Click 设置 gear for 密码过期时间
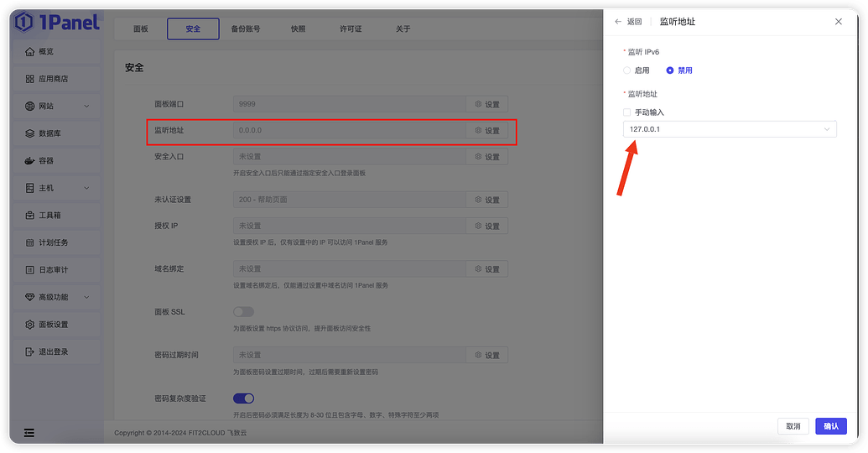868x453 pixels. click(487, 355)
